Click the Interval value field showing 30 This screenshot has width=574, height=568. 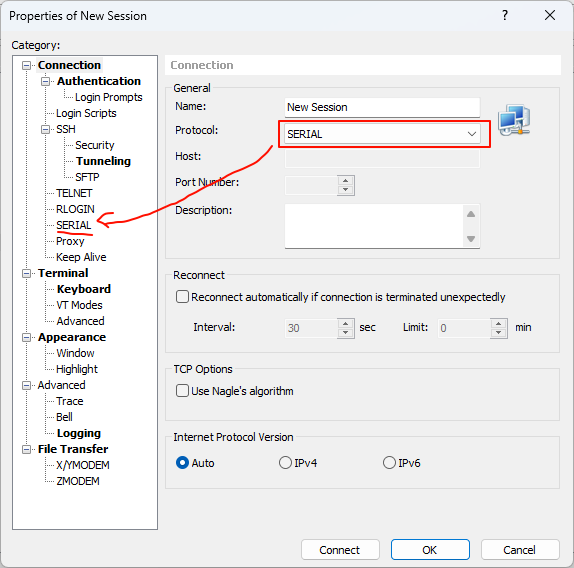[311, 328]
